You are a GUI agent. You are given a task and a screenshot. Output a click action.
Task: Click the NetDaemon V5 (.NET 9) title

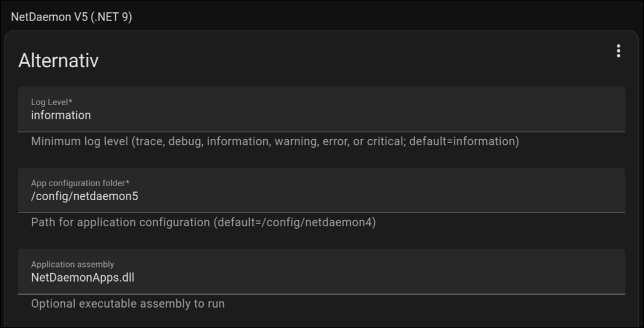tap(71, 17)
